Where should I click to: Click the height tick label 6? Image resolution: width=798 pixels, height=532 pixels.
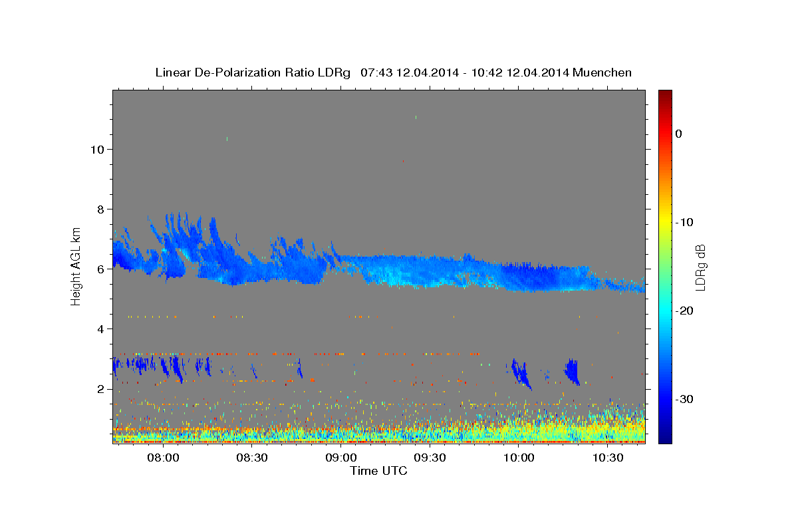click(100, 269)
